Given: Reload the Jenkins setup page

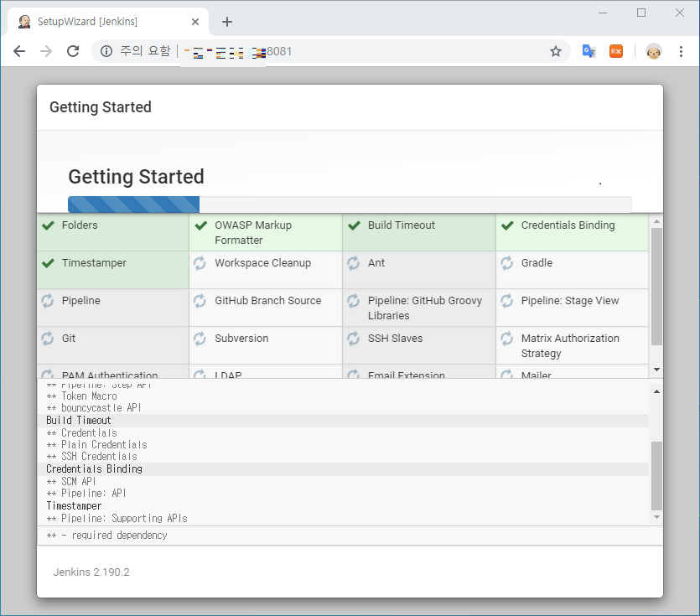Looking at the screenshot, I should pos(73,51).
